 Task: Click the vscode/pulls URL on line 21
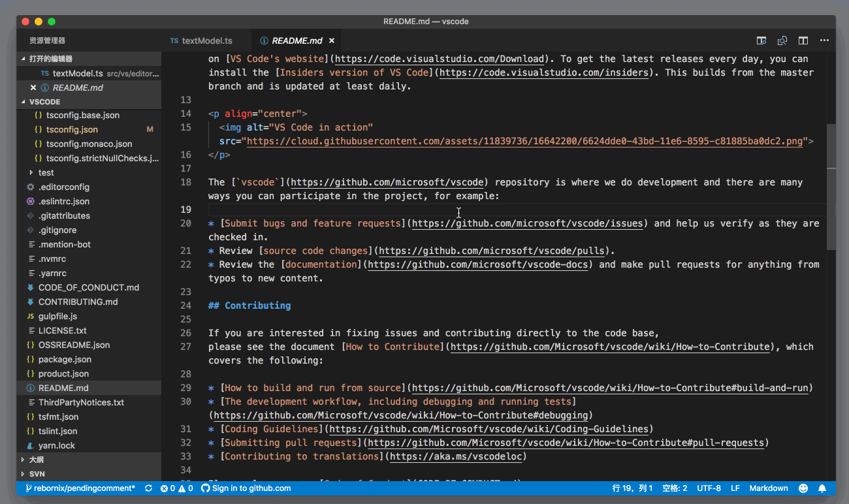[x=493, y=251]
